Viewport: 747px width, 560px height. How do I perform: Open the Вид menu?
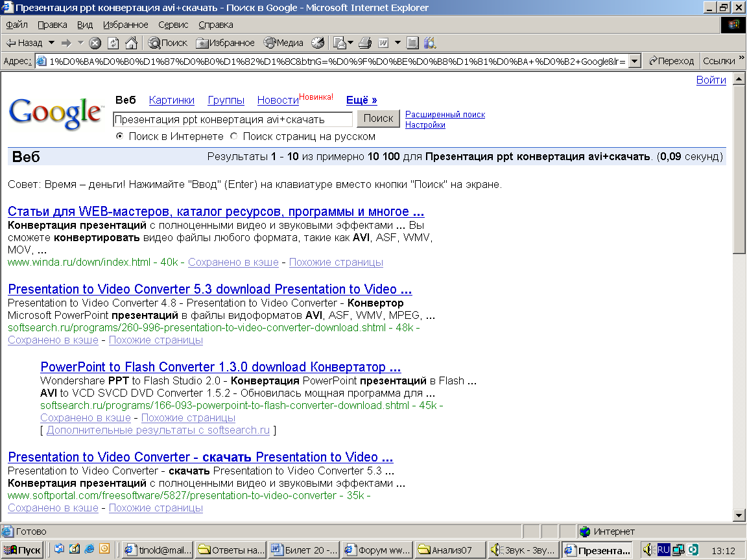pyautogui.click(x=85, y=25)
